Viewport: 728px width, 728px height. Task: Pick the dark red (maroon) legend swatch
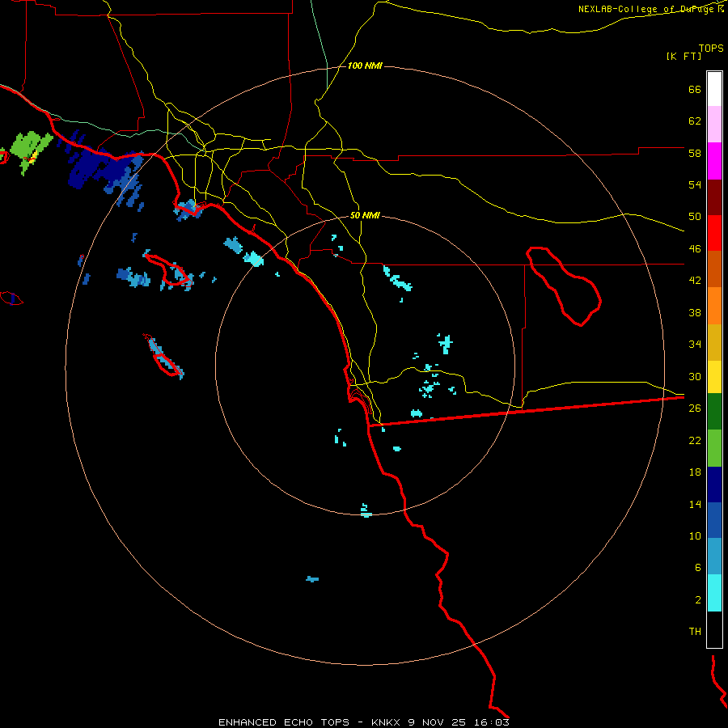point(714,197)
